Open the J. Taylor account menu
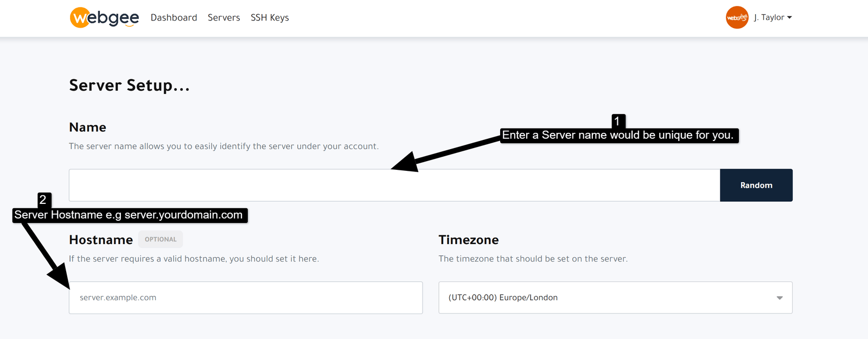The image size is (868, 339). 773,17
